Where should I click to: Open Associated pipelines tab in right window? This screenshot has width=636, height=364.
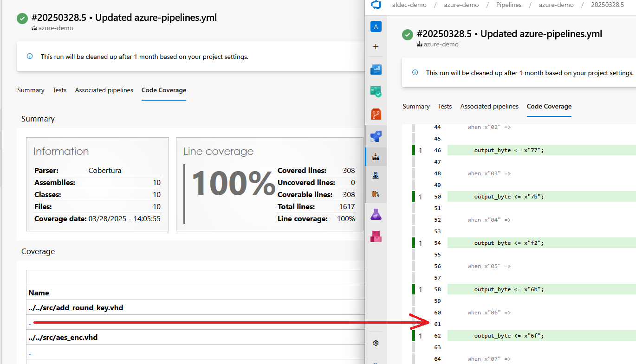tap(489, 107)
